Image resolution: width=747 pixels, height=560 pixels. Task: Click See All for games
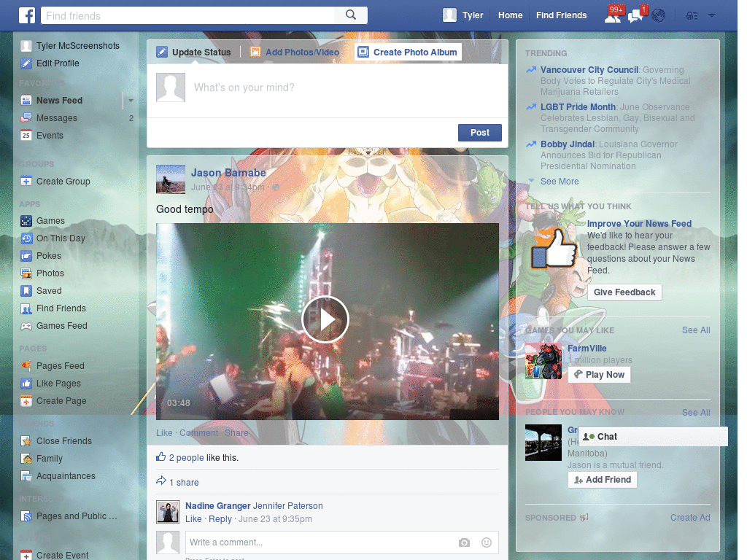click(x=695, y=330)
